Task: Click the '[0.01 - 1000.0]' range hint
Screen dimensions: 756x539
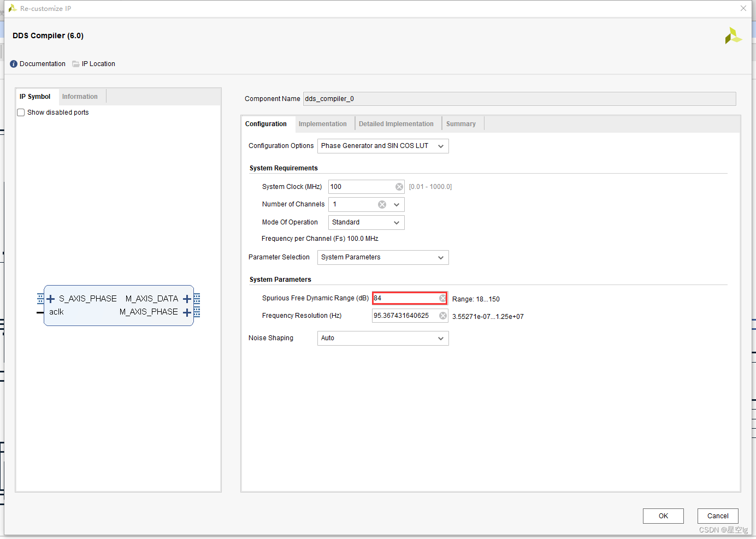Action: (430, 187)
